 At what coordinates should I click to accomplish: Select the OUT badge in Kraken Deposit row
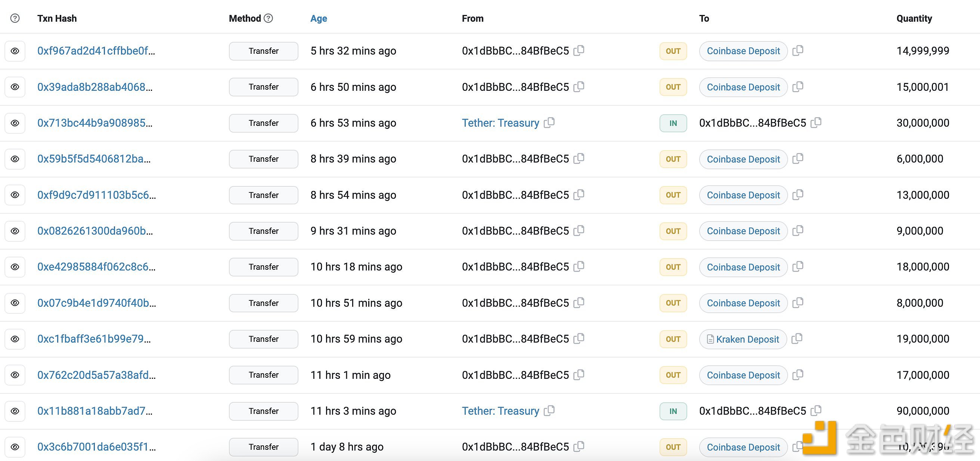pos(673,339)
